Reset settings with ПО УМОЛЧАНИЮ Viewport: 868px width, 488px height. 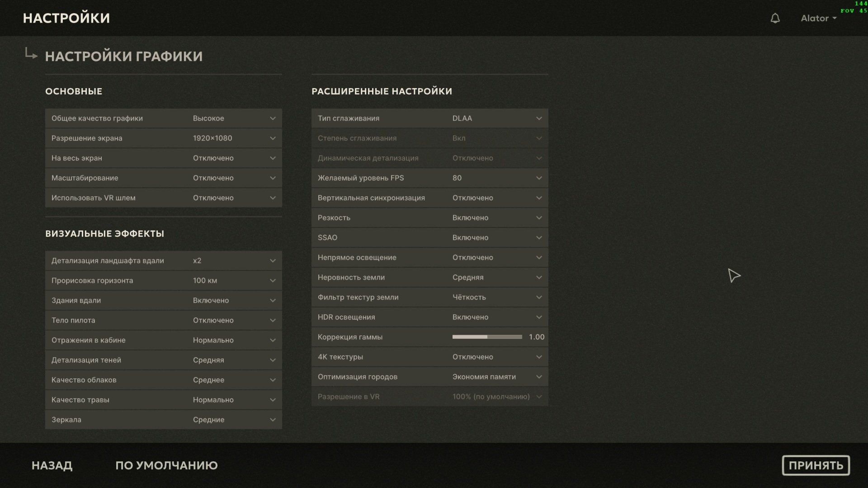(166, 465)
